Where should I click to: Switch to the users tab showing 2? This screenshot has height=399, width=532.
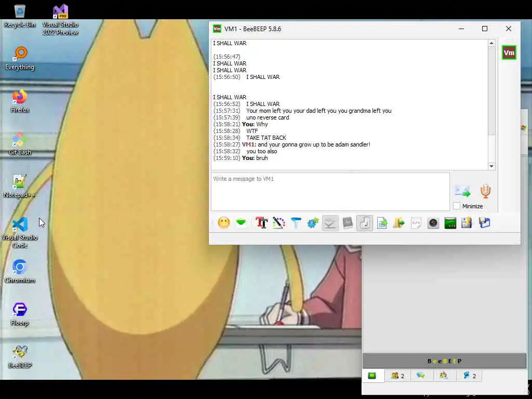click(397, 376)
